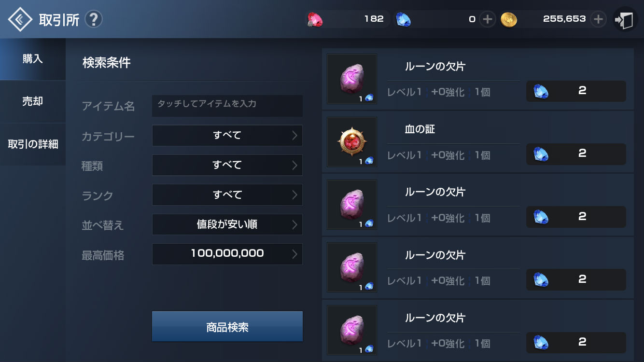Buy the first ルーンの欠片 for 2 diamonds
The width and height of the screenshot is (644, 362).
pos(576,91)
